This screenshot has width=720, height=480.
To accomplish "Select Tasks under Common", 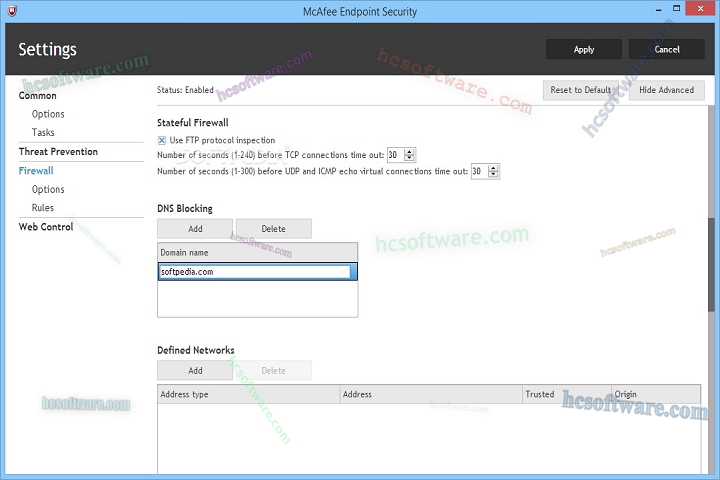I will [43, 132].
